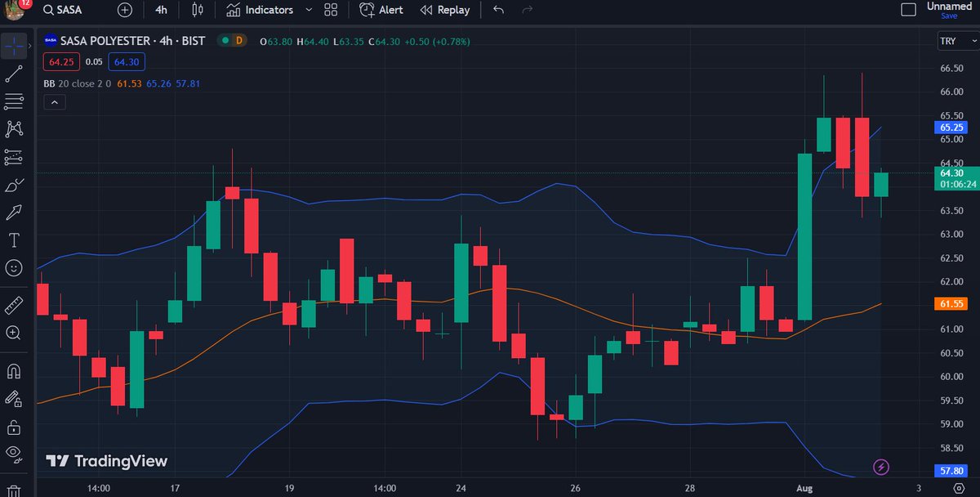Toggle magnet mode for drawings
The height and width of the screenshot is (497, 980).
(14, 371)
